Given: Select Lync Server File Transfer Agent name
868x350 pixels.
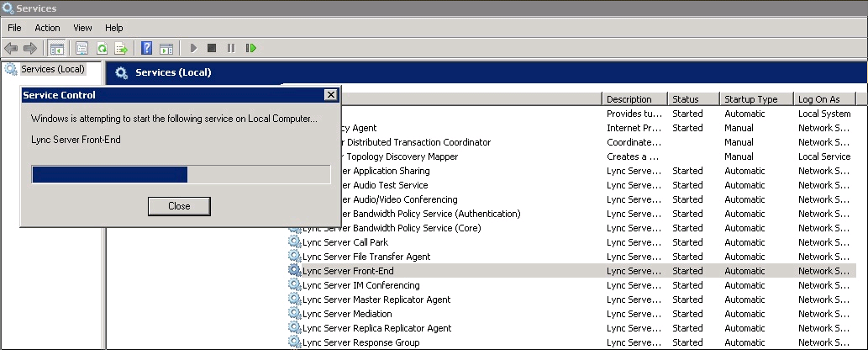Looking at the screenshot, I should [366, 257].
